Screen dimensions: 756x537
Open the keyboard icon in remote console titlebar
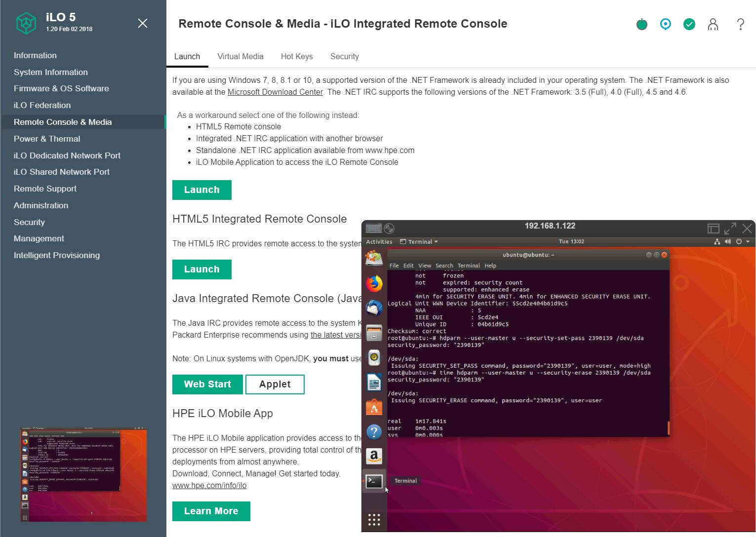click(x=373, y=228)
